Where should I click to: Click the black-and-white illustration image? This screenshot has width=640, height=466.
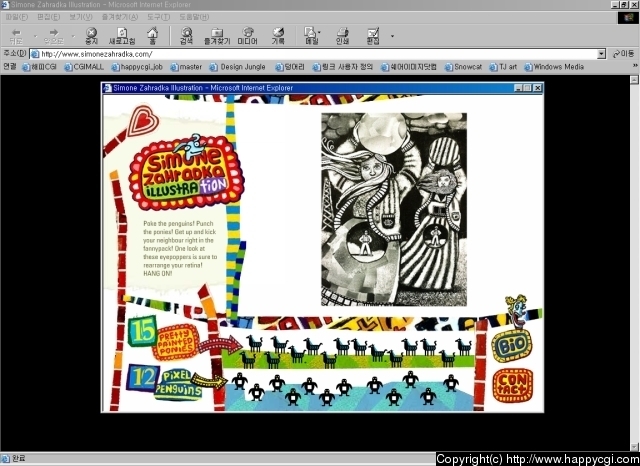pyautogui.click(x=394, y=209)
